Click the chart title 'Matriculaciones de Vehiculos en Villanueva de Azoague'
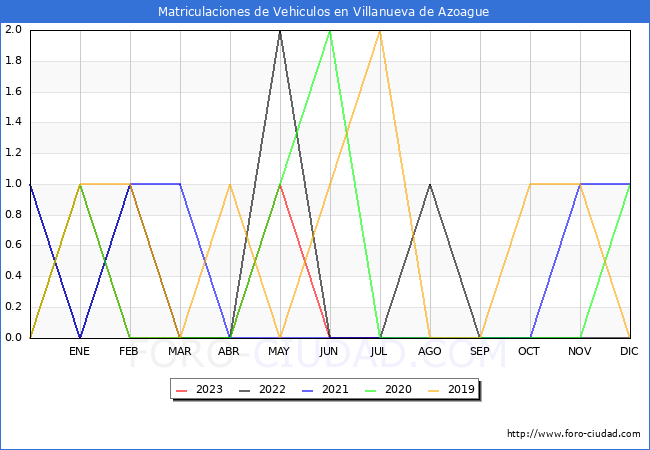 click(323, 12)
